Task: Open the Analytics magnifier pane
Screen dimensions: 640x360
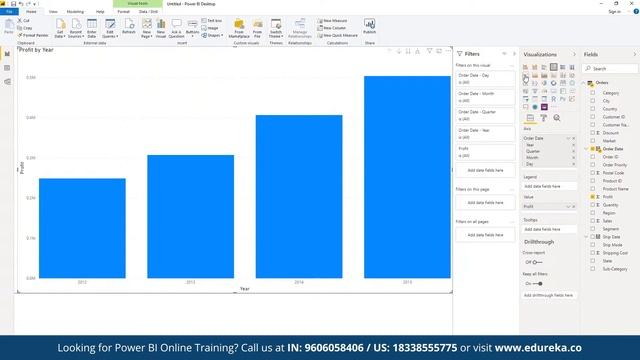Action: point(557,118)
